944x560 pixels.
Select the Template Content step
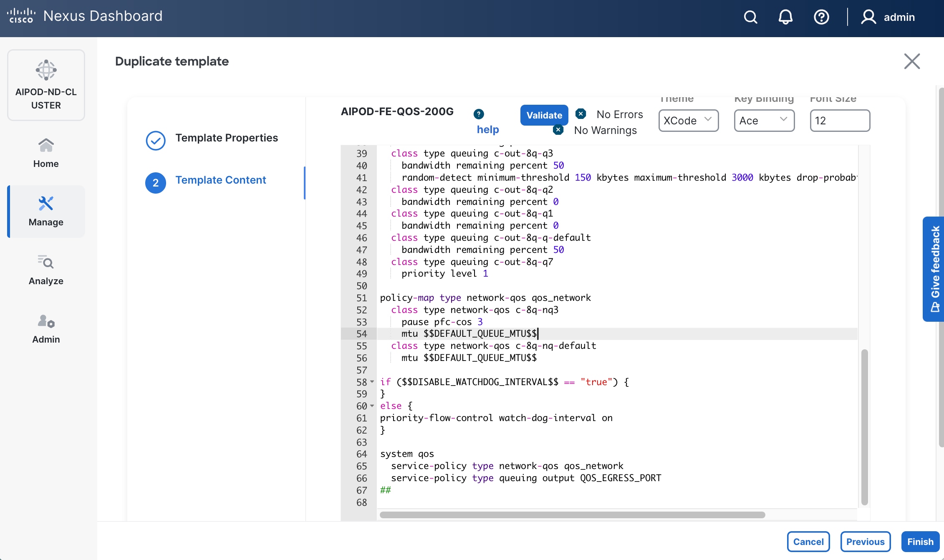(221, 180)
